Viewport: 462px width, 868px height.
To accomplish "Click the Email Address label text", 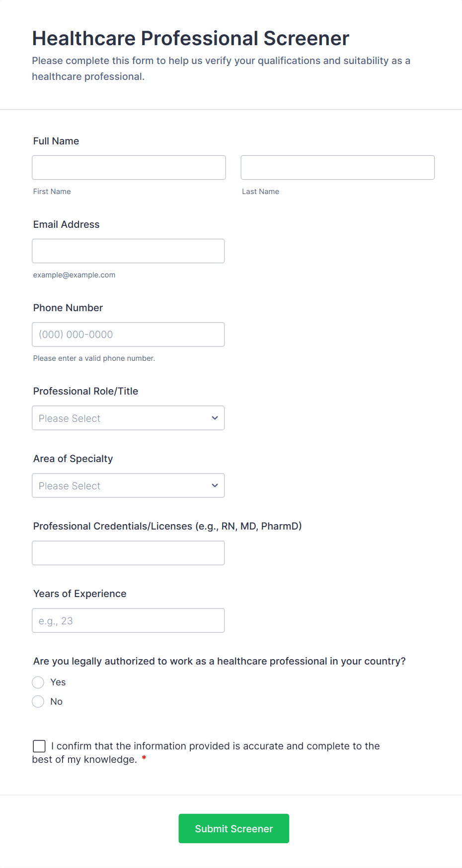I will click(67, 224).
